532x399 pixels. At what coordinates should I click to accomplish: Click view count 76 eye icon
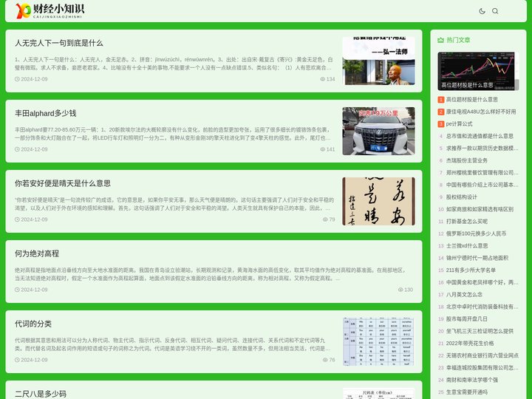pos(325,360)
